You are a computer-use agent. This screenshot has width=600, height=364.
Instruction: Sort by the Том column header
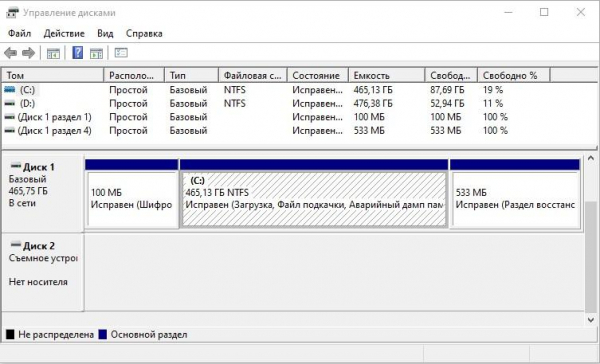click(53, 75)
